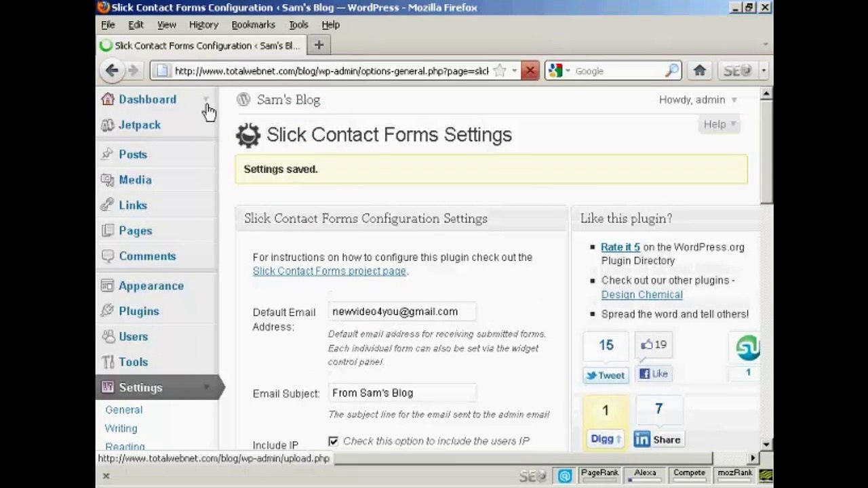Open the Tools menu in menu bar

click(298, 24)
